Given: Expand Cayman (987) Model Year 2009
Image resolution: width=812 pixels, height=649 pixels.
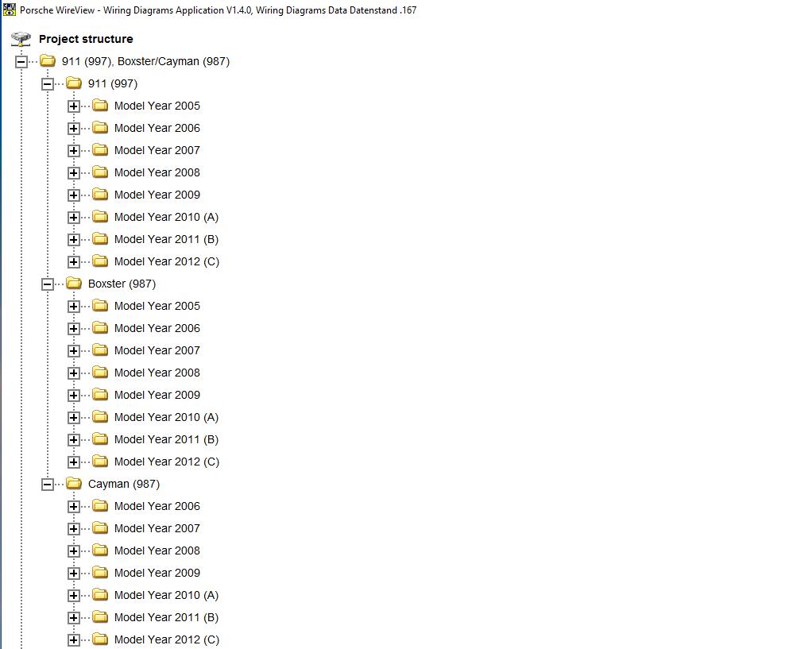Looking at the screenshot, I should click(x=74, y=574).
